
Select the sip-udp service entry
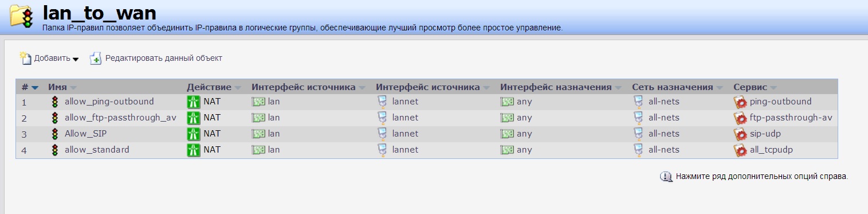765,134
